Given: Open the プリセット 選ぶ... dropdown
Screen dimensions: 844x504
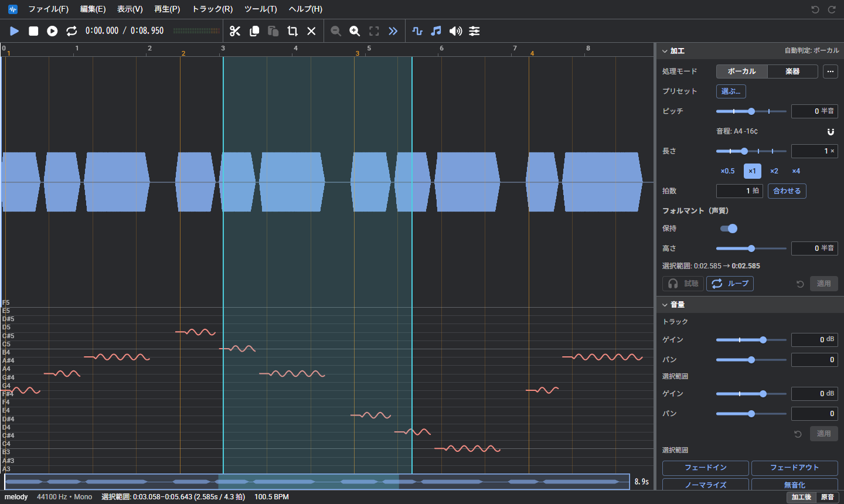Looking at the screenshot, I should (731, 91).
